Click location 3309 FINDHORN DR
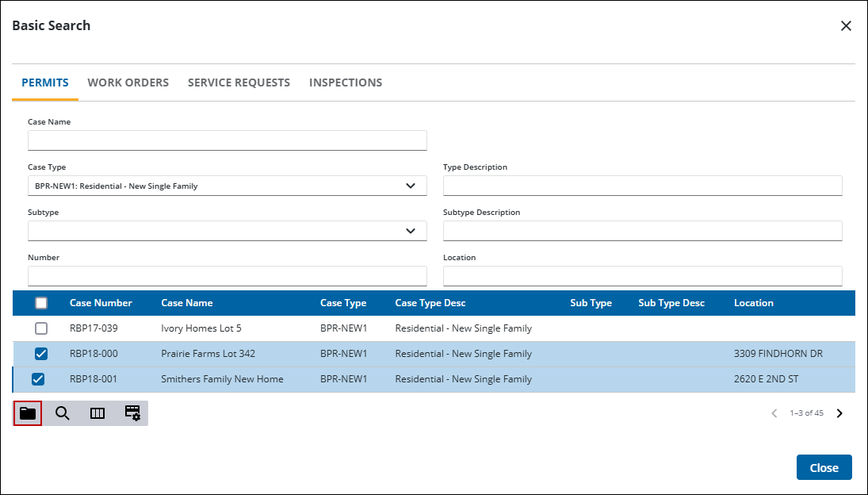The width and height of the screenshot is (868, 495). (778, 354)
